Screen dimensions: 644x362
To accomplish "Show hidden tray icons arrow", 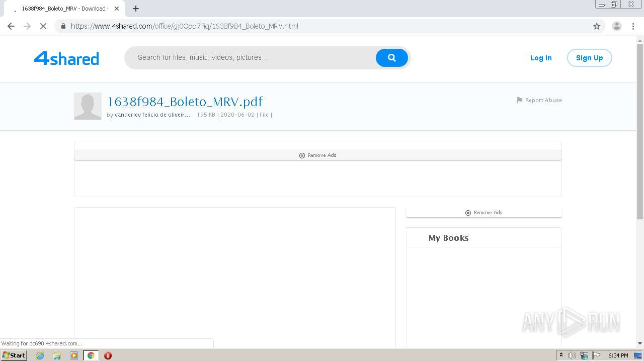I will pos(561,355).
